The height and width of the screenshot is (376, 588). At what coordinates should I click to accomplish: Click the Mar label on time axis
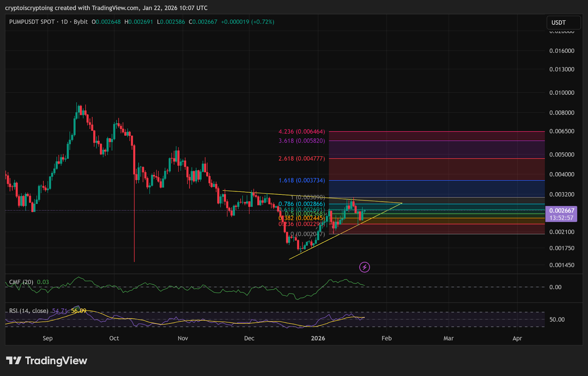448,339
